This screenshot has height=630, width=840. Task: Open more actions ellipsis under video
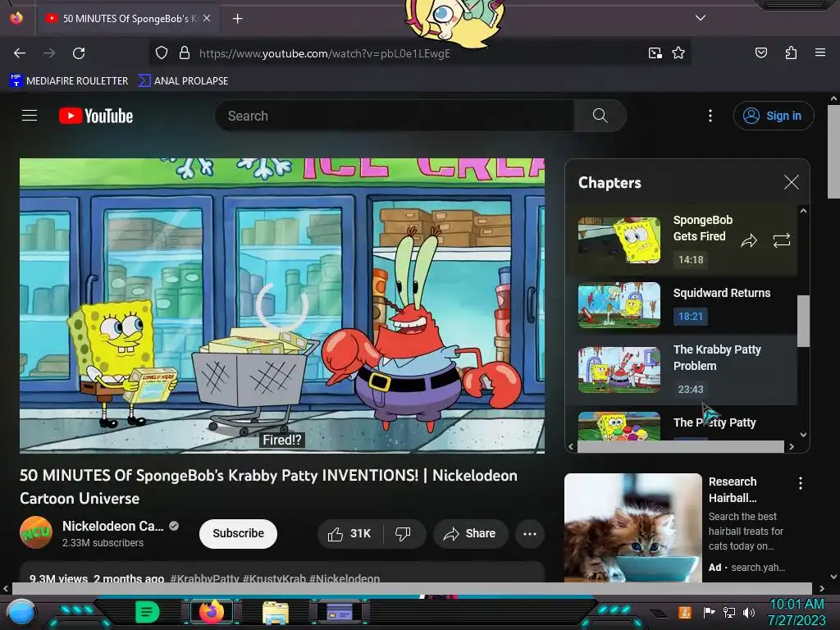tap(530, 533)
